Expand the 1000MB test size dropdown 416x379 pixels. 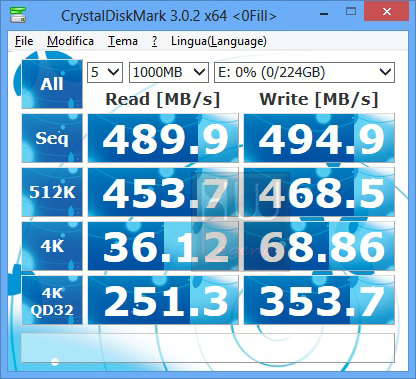[169, 72]
